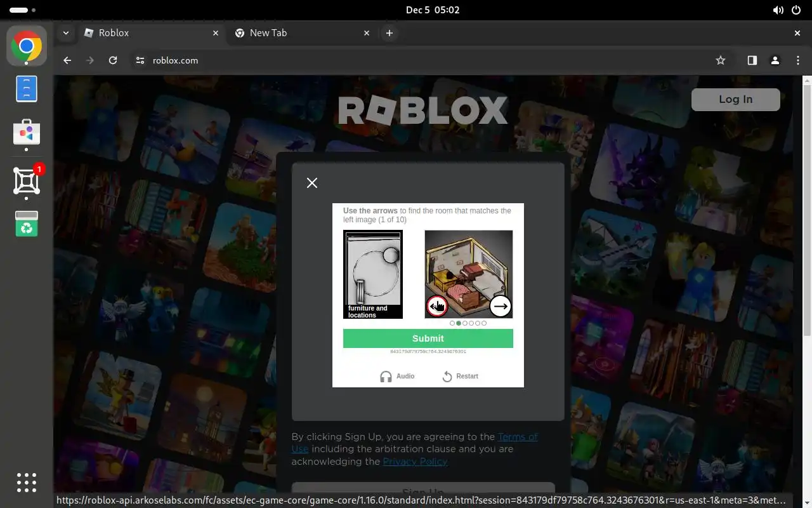Expand the tab search dropdown
Image resolution: width=812 pixels, height=508 pixels.
point(66,33)
